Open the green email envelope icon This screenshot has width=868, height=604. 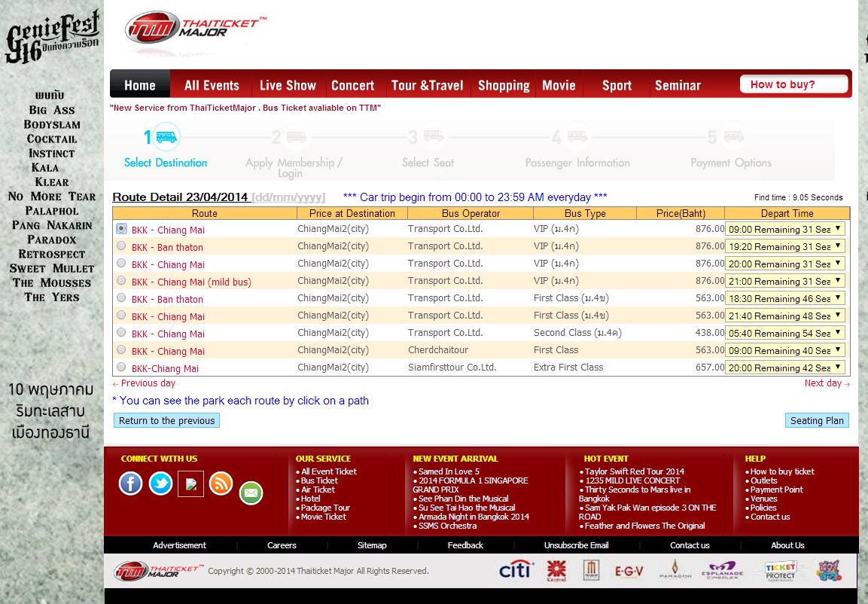tap(251, 493)
